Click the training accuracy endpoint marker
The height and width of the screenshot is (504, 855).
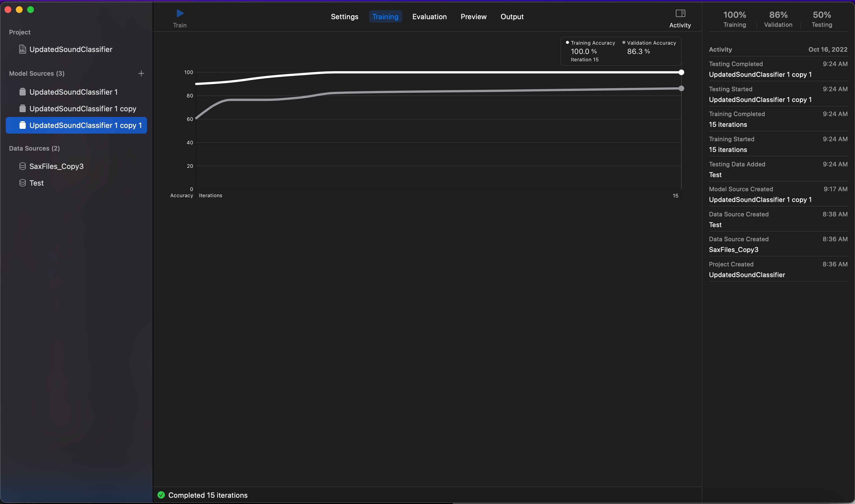[x=681, y=72]
